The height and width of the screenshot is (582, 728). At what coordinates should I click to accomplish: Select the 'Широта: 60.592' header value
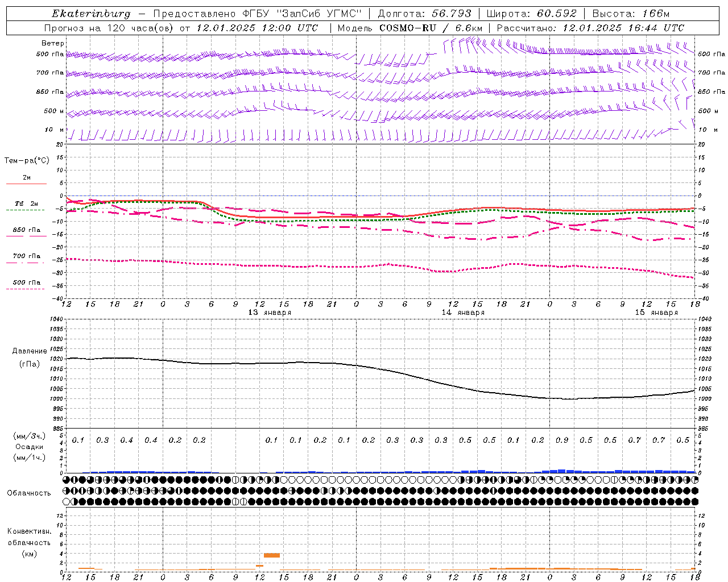(532, 14)
